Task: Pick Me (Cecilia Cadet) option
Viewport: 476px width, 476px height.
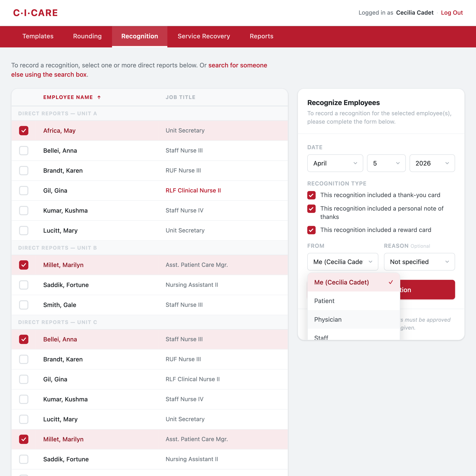Action: (341, 282)
